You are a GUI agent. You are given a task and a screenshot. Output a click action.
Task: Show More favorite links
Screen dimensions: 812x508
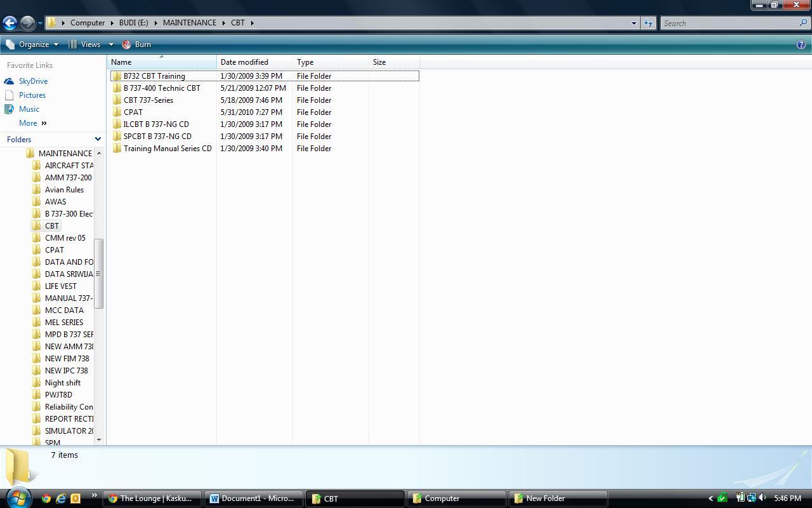coord(33,123)
